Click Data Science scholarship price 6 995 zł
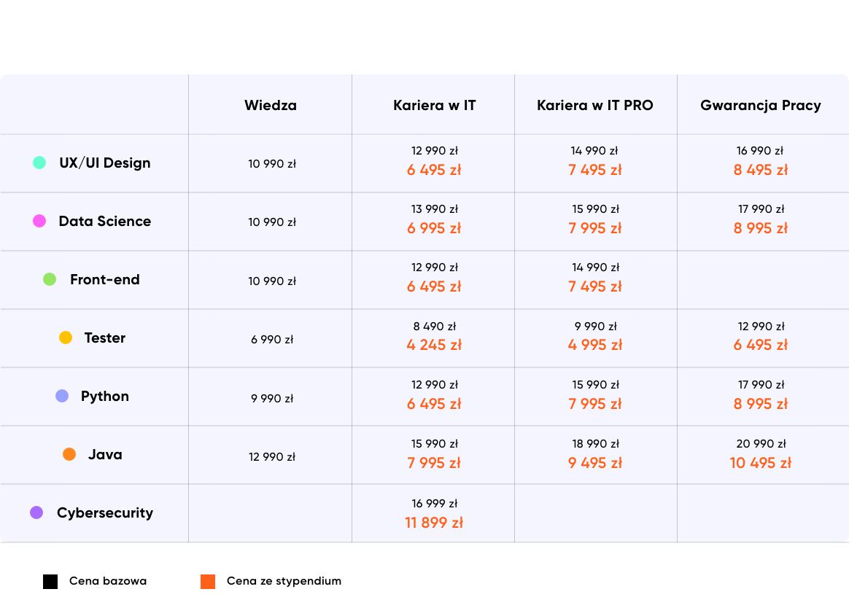Screen dimensions: 849x616 (434, 228)
